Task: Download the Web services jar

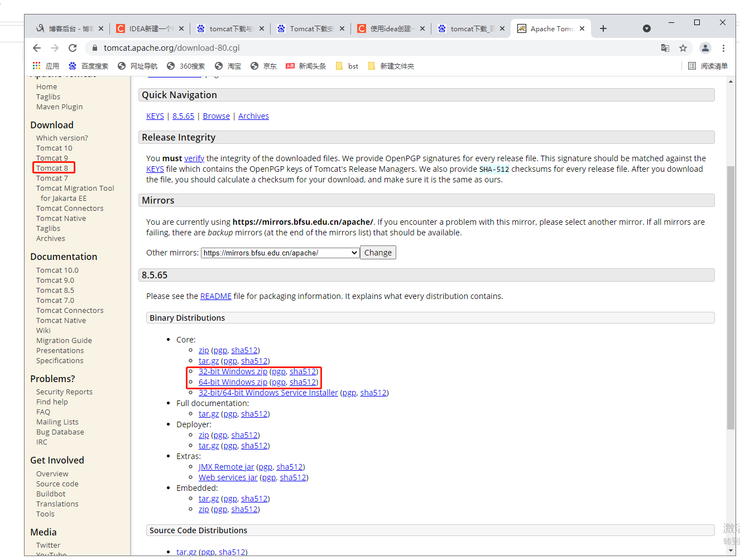Action: pyautogui.click(x=228, y=477)
